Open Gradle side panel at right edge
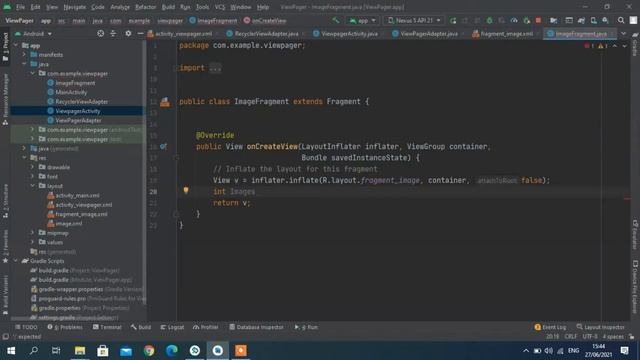Screen dimensions: 640x360 click(x=635, y=45)
